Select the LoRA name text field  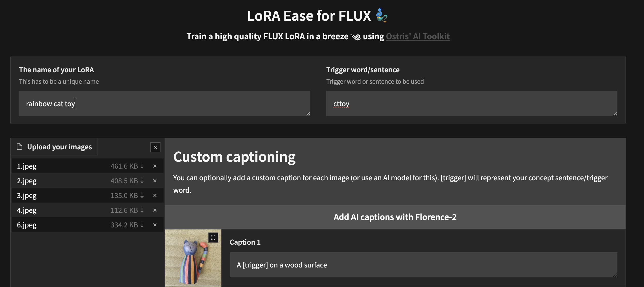(164, 103)
